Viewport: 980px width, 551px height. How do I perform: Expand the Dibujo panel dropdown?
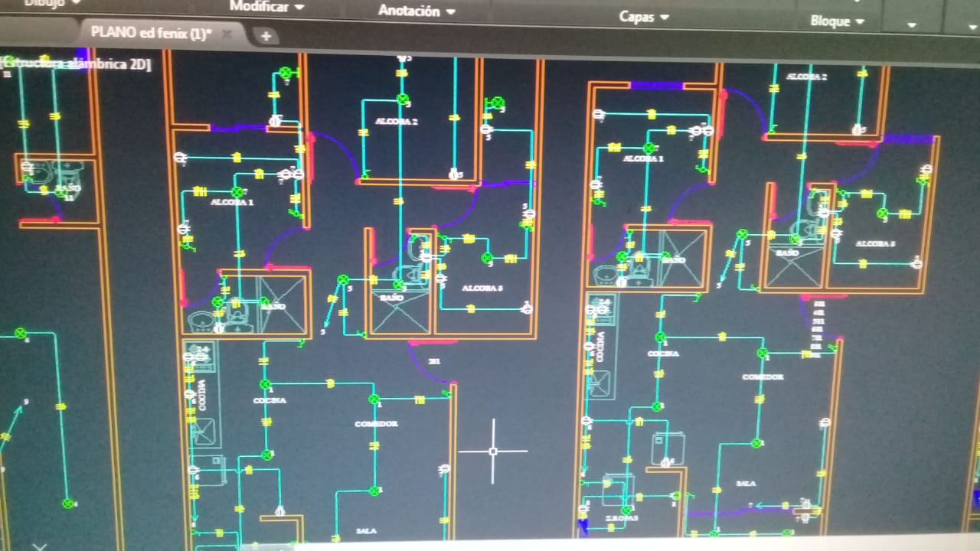pyautogui.click(x=51, y=2)
